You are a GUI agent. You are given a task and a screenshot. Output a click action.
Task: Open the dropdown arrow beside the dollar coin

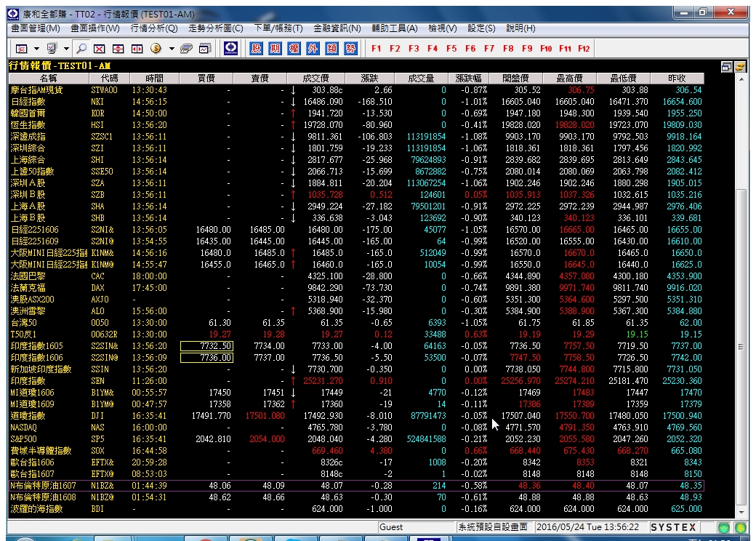point(171,49)
